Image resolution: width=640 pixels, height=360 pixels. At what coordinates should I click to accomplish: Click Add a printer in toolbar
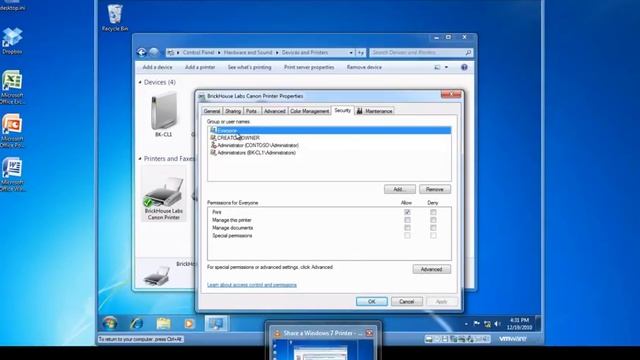pyautogui.click(x=200, y=67)
